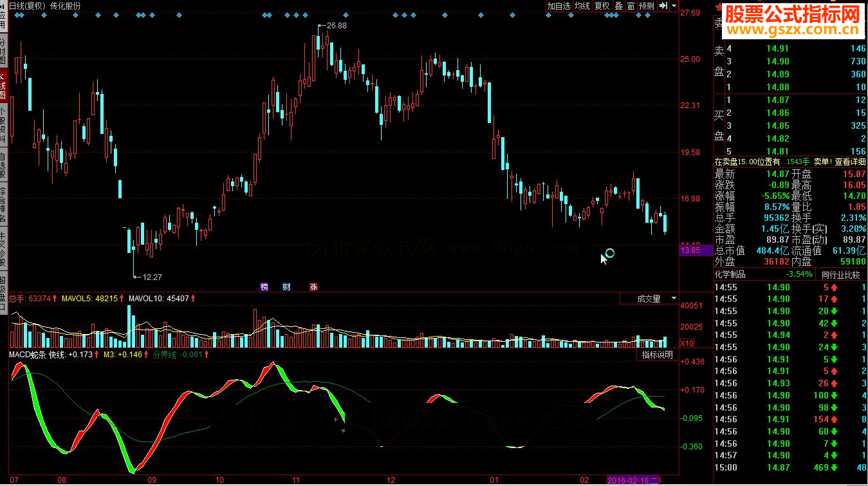Click the 振幅 value 8.57%
This screenshot has width=868, height=486.
point(777,207)
